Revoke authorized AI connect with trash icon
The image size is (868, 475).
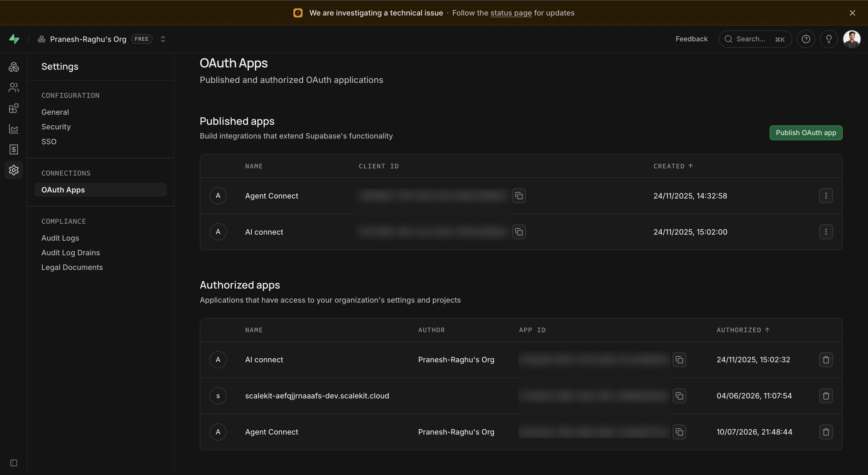pyautogui.click(x=826, y=359)
